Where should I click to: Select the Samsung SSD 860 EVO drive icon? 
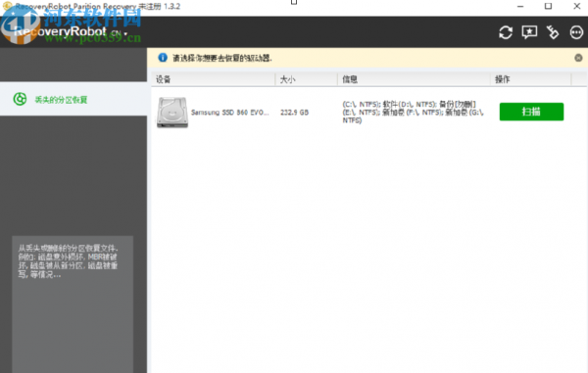click(x=172, y=113)
